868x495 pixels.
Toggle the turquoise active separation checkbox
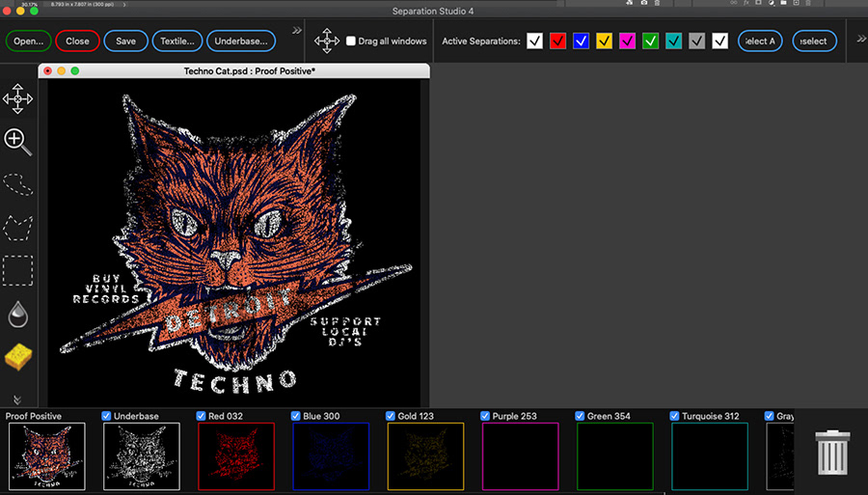point(674,41)
